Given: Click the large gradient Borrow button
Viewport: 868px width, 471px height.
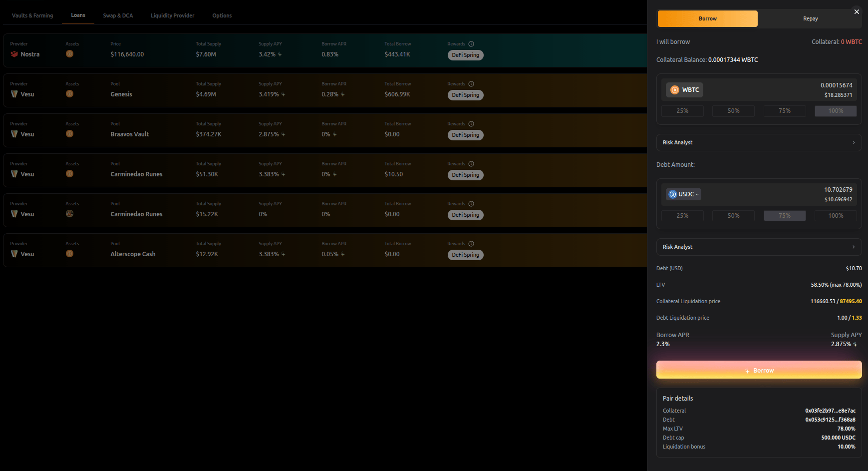Looking at the screenshot, I should (x=759, y=370).
